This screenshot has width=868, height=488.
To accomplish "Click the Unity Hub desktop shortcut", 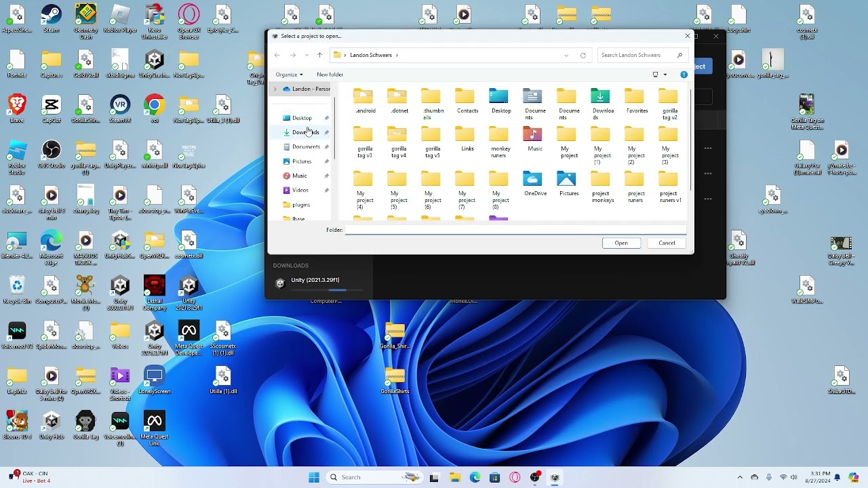I will [x=51, y=426].
